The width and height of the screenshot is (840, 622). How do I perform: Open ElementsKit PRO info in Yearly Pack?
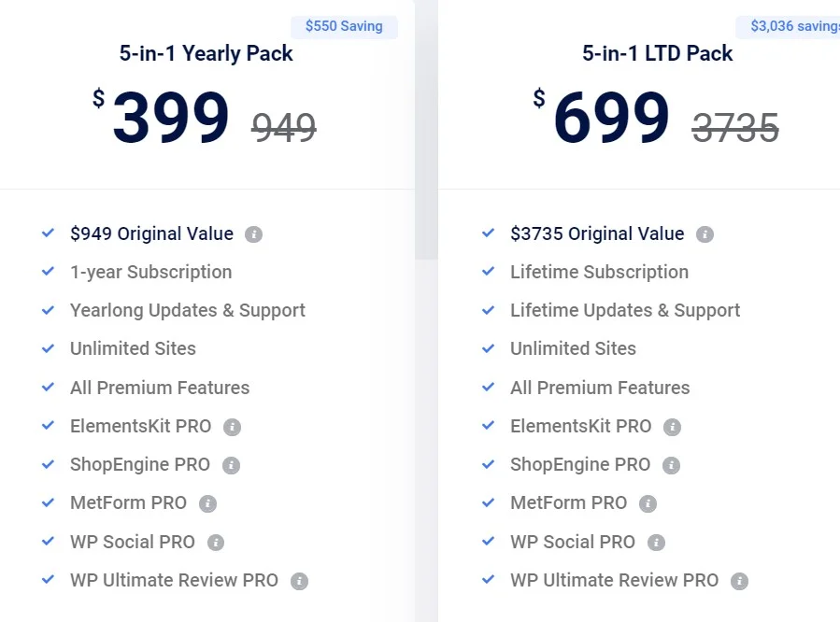[x=232, y=427]
